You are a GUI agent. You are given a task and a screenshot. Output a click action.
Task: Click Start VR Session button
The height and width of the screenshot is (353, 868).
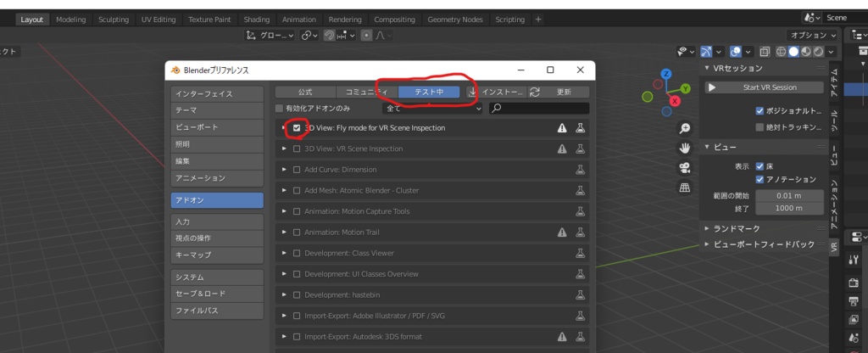(764, 87)
